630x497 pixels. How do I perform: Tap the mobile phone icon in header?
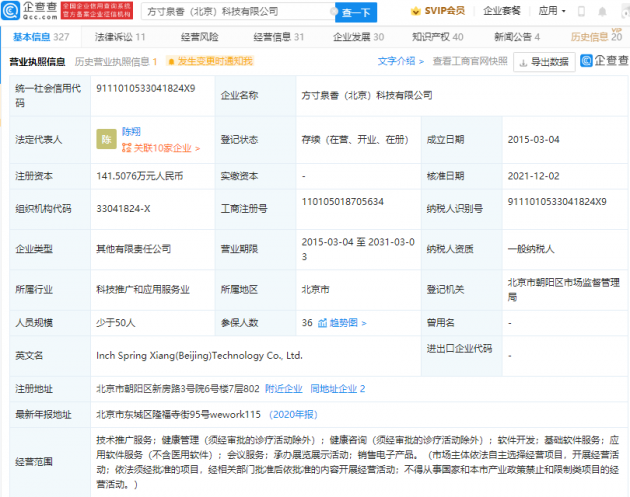click(581, 11)
